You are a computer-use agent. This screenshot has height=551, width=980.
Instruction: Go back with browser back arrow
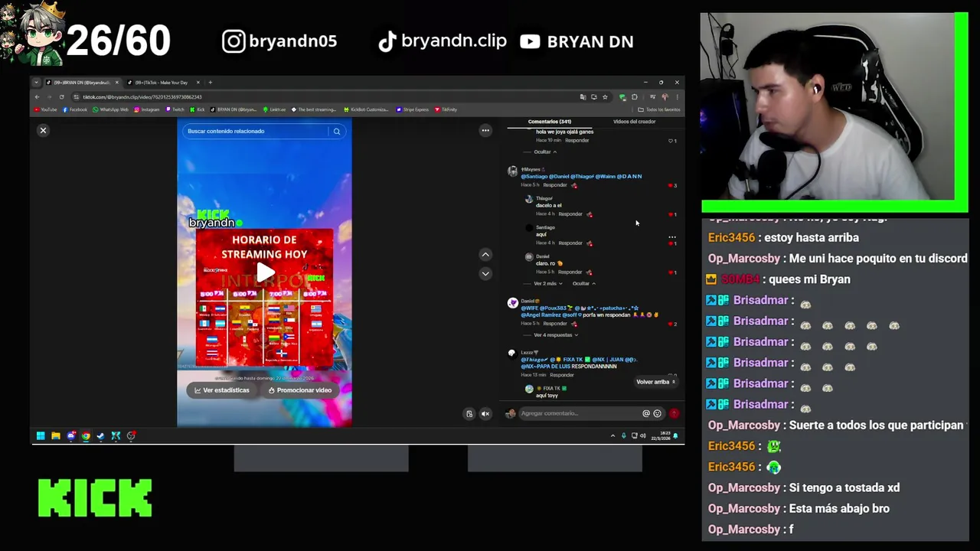tap(37, 97)
